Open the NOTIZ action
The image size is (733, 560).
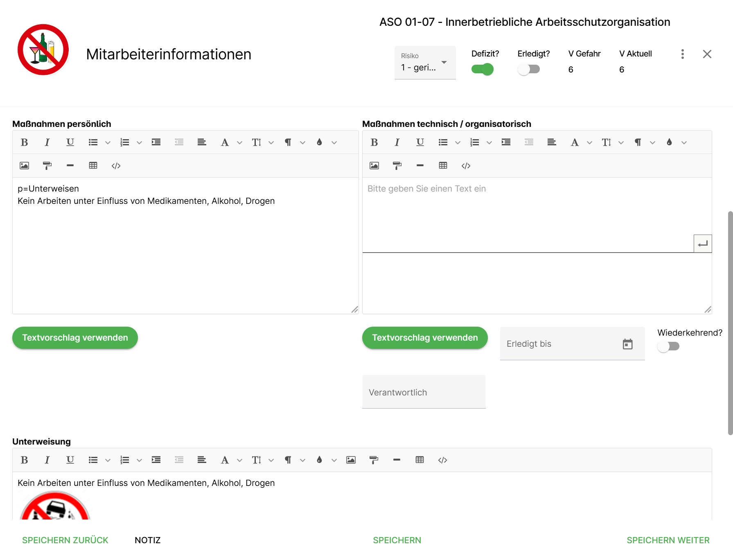147,540
